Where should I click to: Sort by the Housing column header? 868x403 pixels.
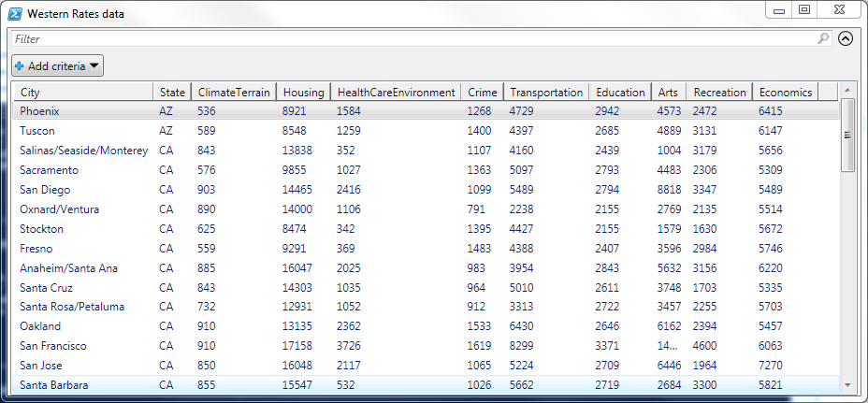(304, 92)
